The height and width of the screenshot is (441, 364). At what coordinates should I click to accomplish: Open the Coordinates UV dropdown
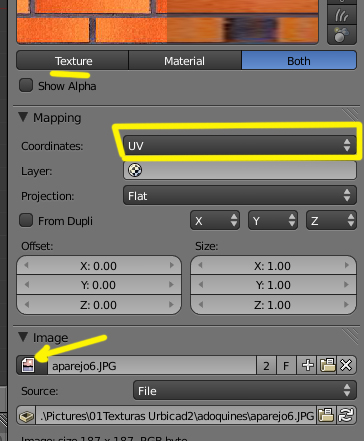coord(240,145)
